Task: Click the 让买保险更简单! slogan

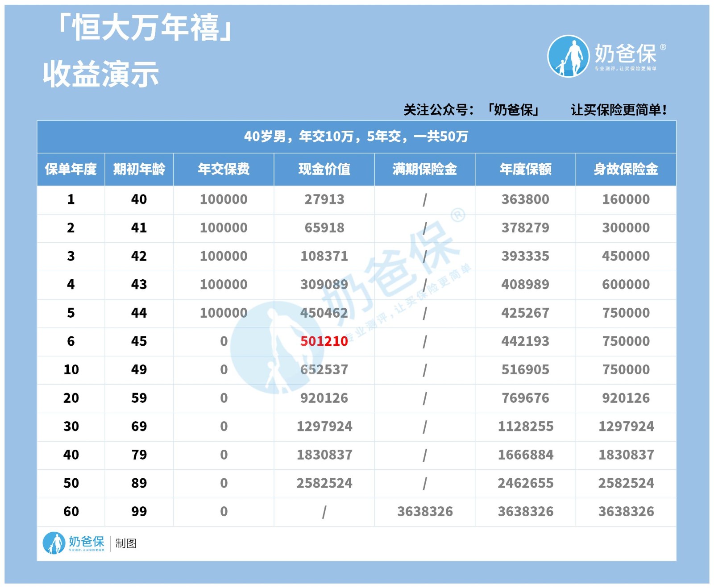Action: (x=619, y=110)
